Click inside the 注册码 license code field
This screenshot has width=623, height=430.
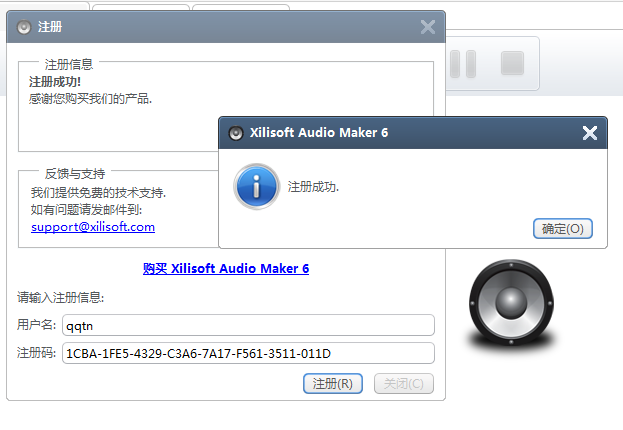tap(247, 353)
